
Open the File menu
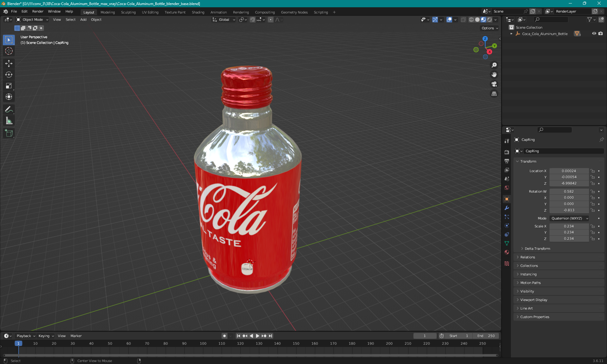(14, 11)
